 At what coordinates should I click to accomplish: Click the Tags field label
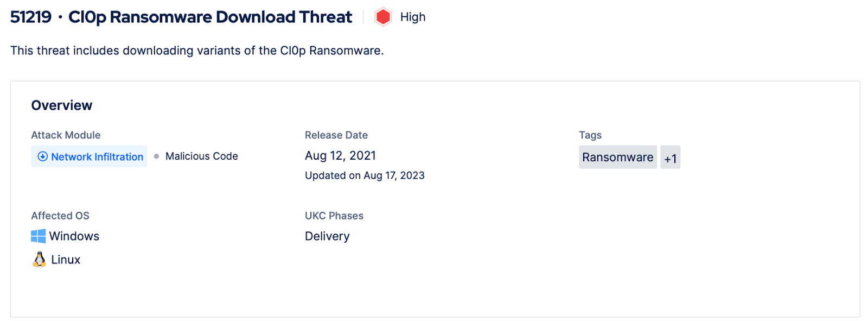pyautogui.click(x=590, y=135)
